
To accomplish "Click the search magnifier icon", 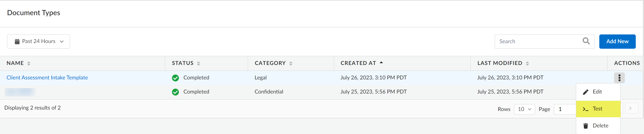I will click(586, 41).
